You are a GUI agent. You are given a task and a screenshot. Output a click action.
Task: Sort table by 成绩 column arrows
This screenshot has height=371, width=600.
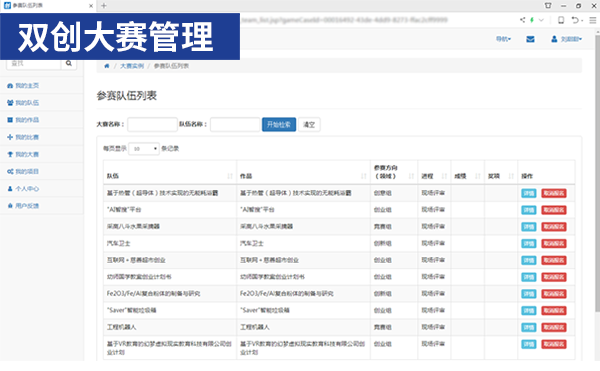click(478, 176)
